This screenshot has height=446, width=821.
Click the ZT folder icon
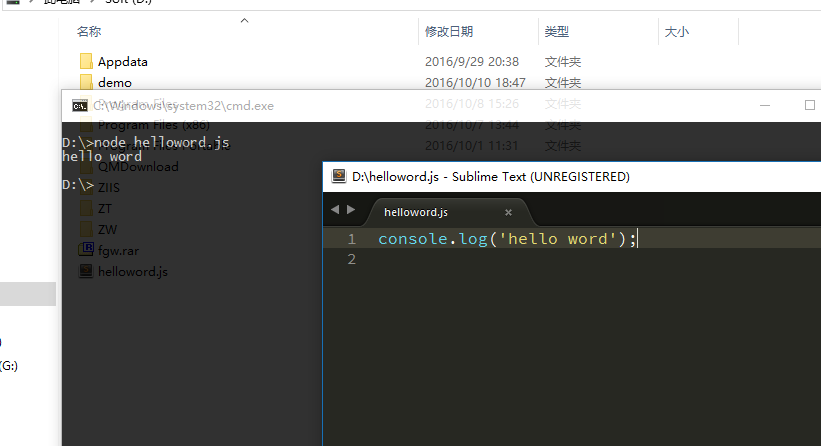click(86, 208)
